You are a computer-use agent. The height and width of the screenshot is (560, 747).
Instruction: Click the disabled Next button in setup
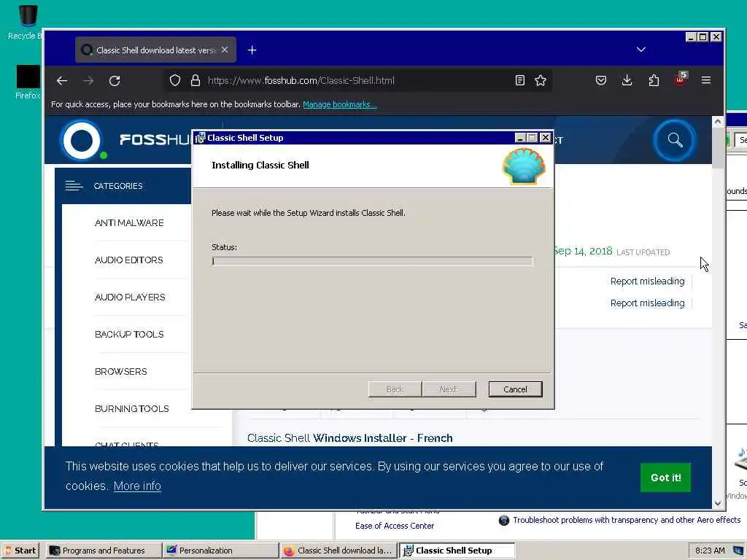pos(449,389)
